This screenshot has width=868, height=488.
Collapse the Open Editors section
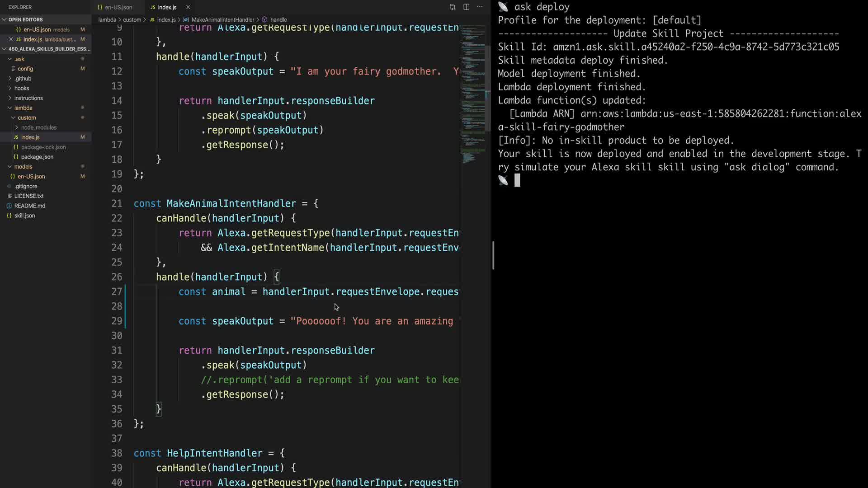(4, 19)
